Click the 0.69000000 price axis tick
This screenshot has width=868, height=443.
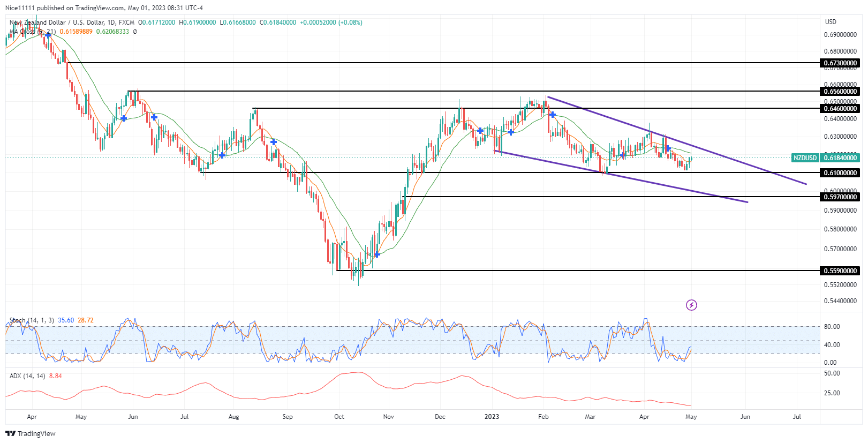coord(840,35)
